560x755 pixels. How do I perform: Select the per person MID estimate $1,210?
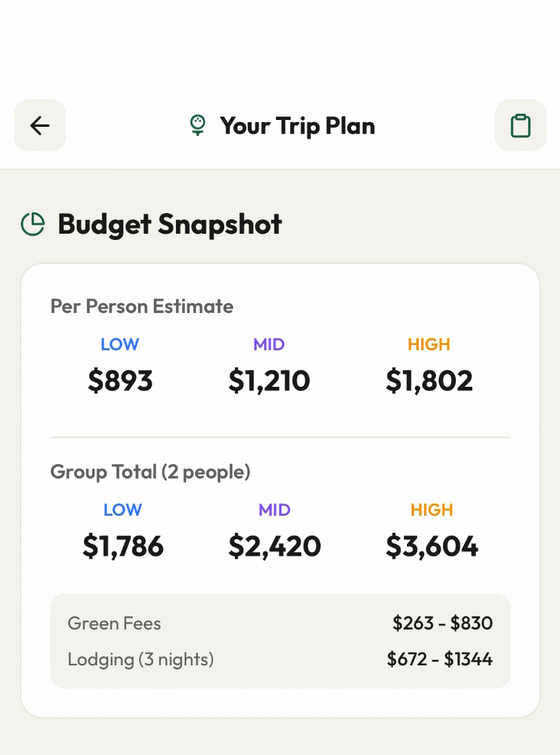tap(269, 381)
